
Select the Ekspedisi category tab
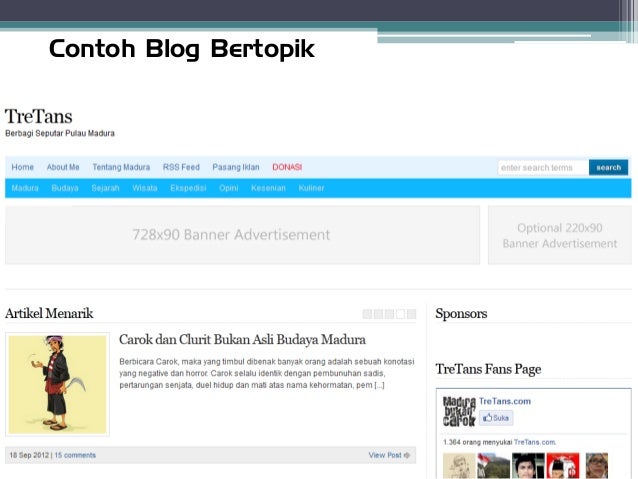coord(188,188)
